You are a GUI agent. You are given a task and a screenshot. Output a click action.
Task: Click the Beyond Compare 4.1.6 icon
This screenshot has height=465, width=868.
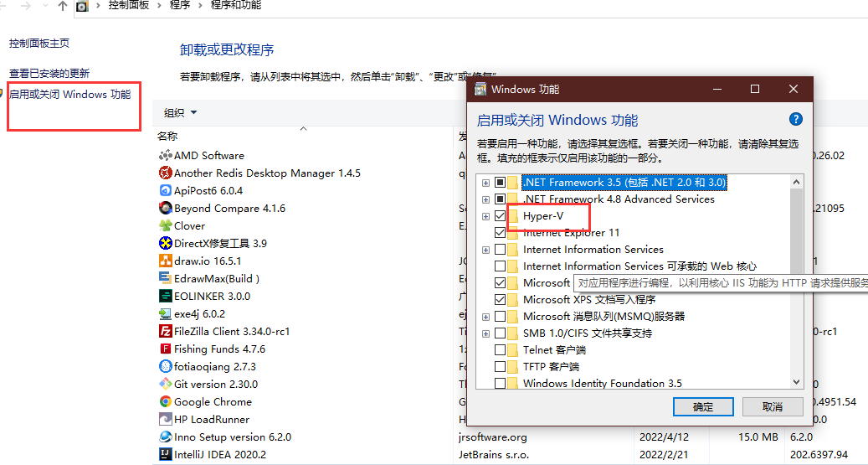point(165,209)
